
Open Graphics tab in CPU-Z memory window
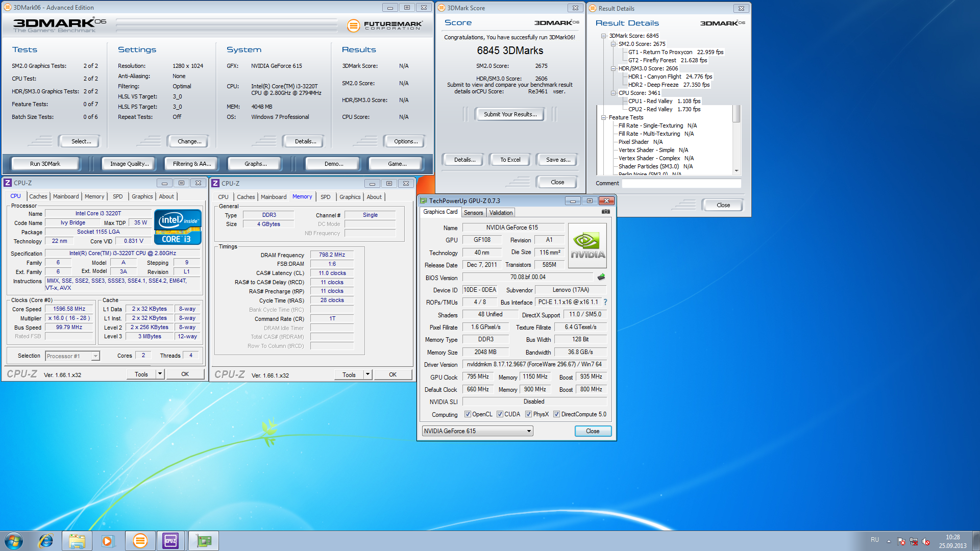tap(350, 197)
